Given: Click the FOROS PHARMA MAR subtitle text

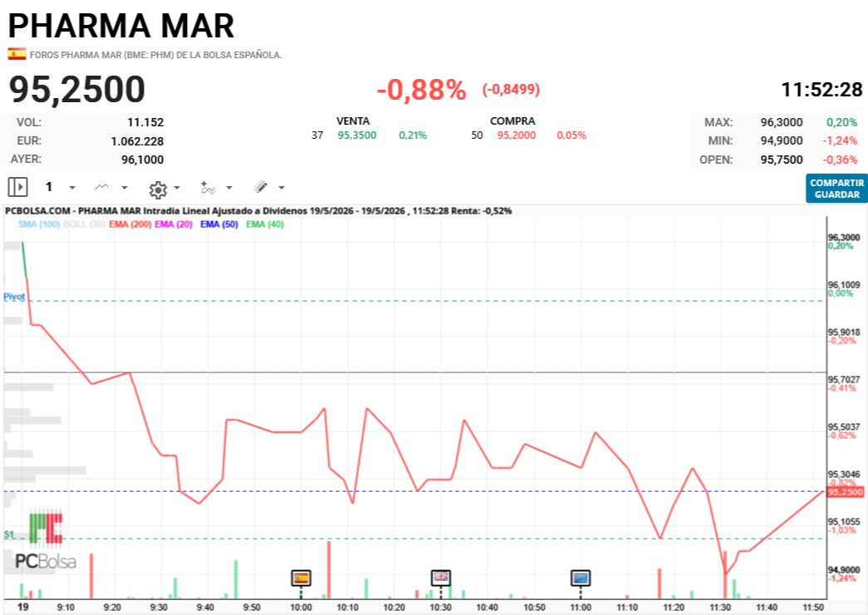Looking at the screenshot, I should pos(155,55).
